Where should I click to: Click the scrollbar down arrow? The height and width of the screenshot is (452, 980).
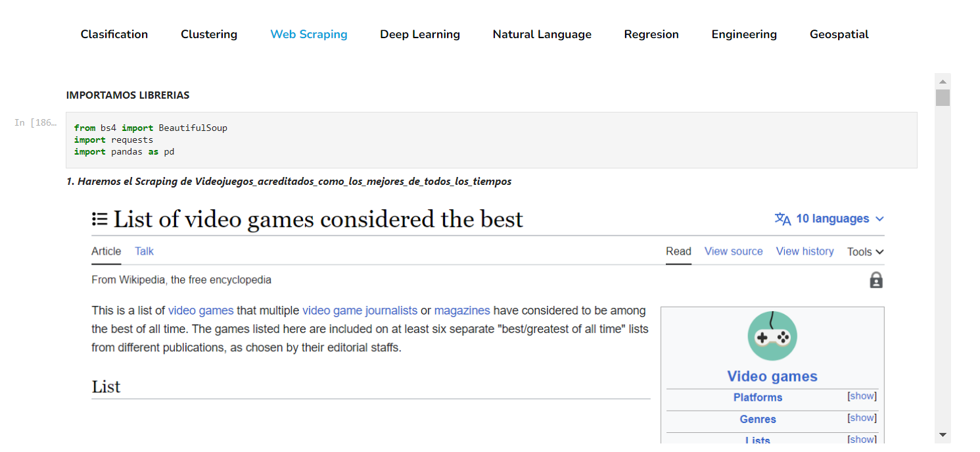(x=943, y=435)
